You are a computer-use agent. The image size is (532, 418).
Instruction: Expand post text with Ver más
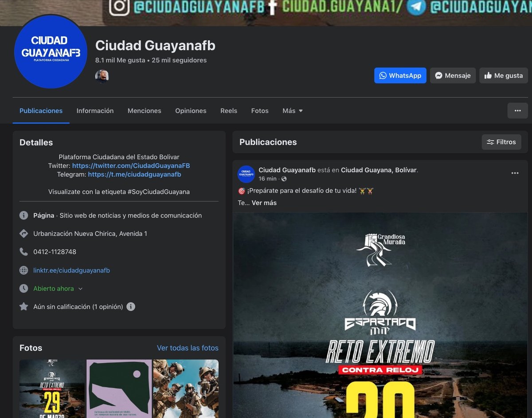click(x=264, y=203)
